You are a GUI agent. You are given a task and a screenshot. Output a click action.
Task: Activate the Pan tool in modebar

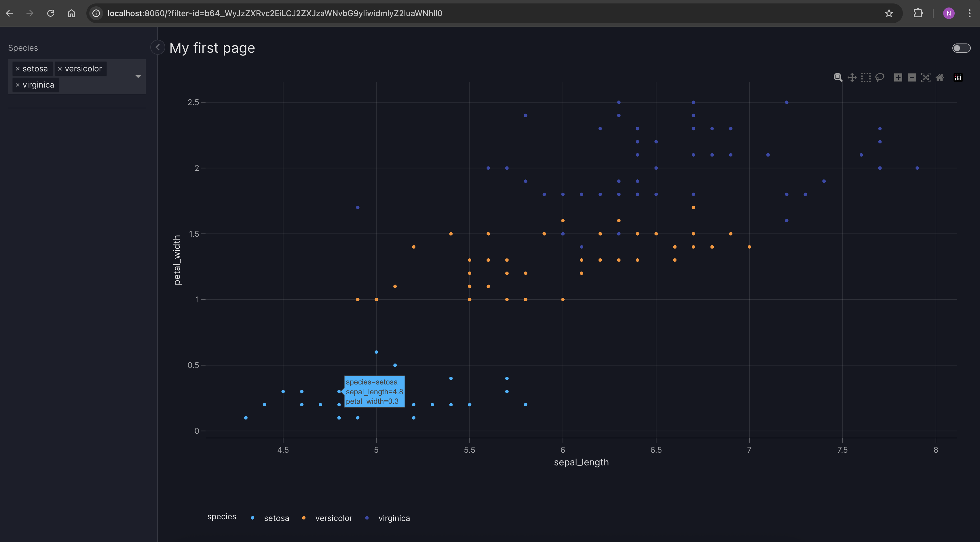coord(852,78)
